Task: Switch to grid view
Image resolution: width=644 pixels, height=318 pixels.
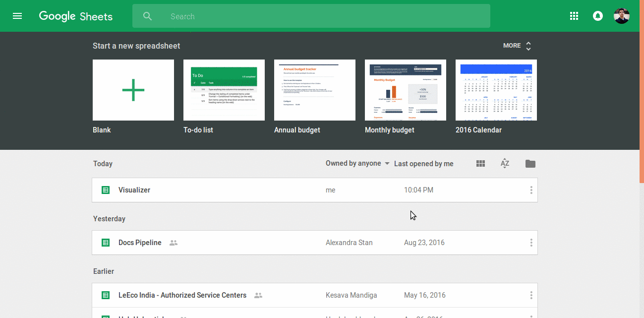Action: point(480,164)
